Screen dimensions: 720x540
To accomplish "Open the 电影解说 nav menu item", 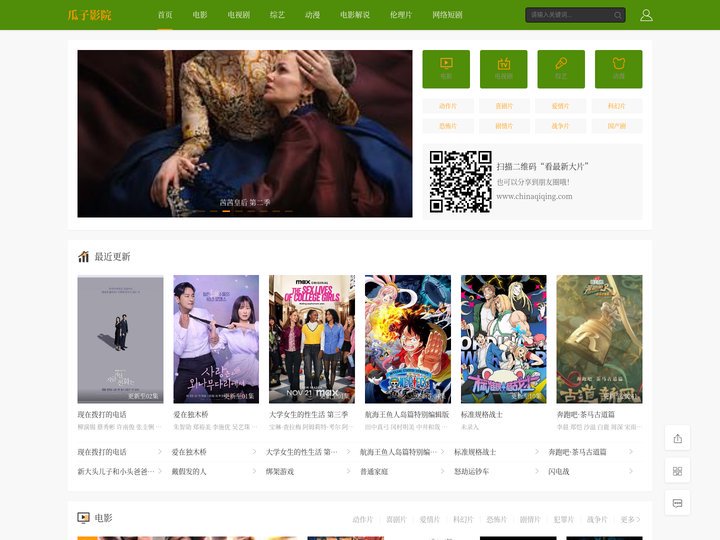I will point(354,15).
